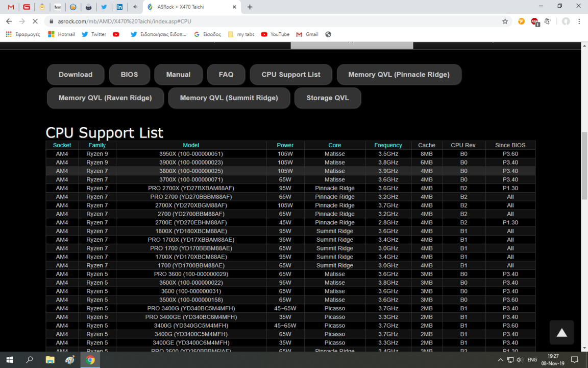Switch to the pinned tab with speaker icon
Screen dimensions: 588x368
click(135, 7)
